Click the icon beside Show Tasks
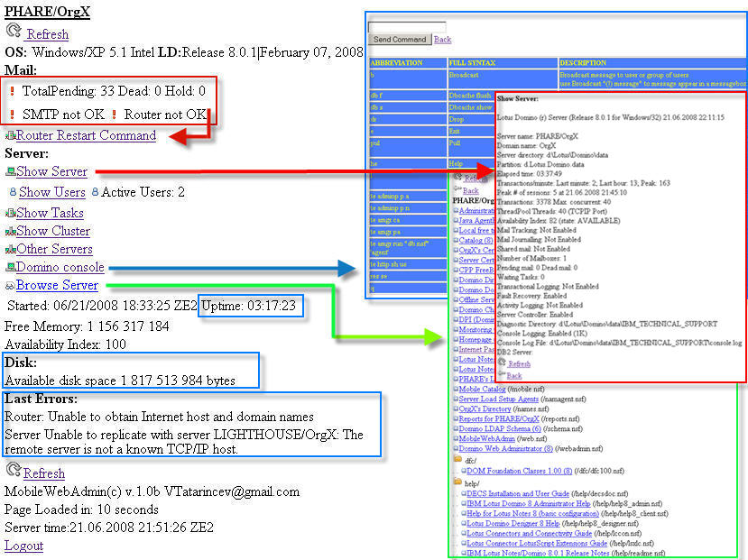The height and width of the screenshot is (560, 748). point(11,213)
